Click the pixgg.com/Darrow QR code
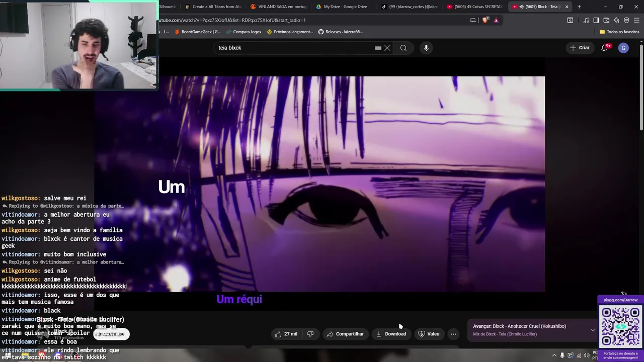 pyautogui.click(x=620, y=326)
